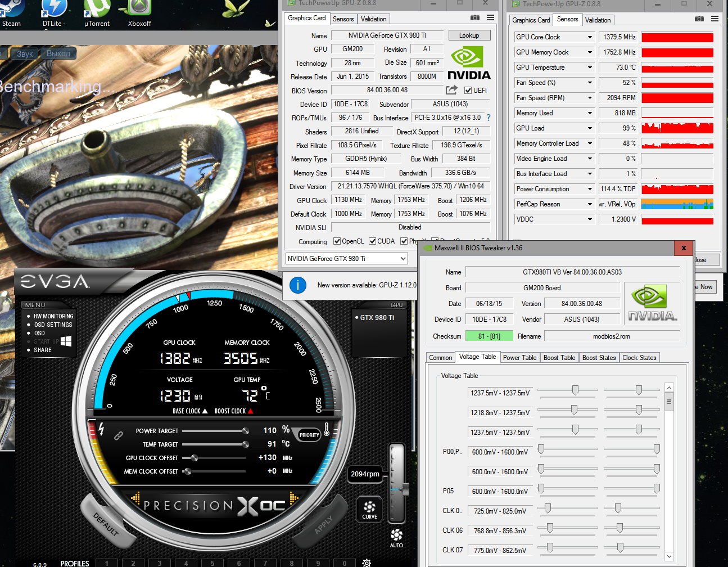Click the NVIDIA logo in Maxwell BIOS Tweaker
The image size is (728, 567).
(x=652, y=304)
